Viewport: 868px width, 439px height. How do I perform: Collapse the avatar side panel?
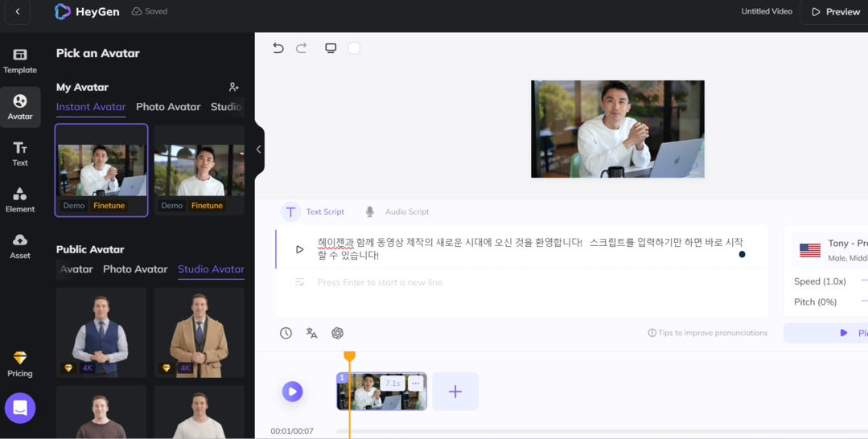pyautogui.click(x=258, y=149)
